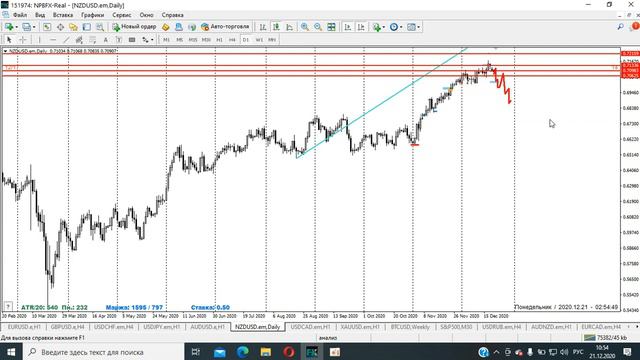Select the horizontal line tool
Screen dimensions: 640x360
(53, 40)
